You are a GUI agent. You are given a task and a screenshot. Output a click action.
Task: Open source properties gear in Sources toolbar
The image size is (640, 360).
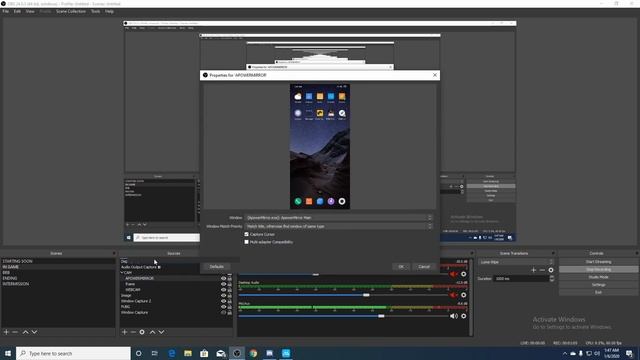(142, 332)
